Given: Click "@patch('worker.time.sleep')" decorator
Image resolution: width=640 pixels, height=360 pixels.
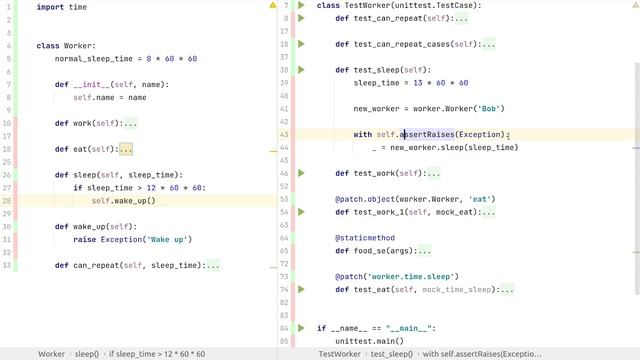Looking at the screenshot, I should click(397, 277).
